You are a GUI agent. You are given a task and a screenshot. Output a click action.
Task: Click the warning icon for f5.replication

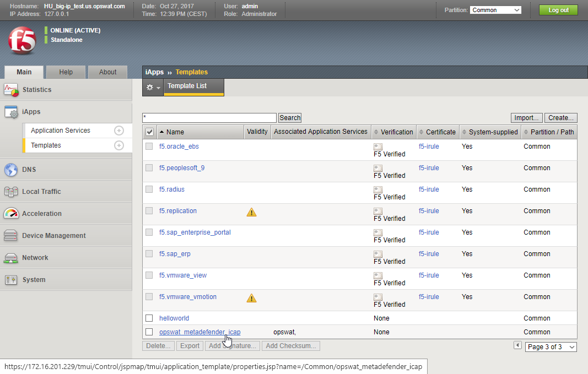252,213
